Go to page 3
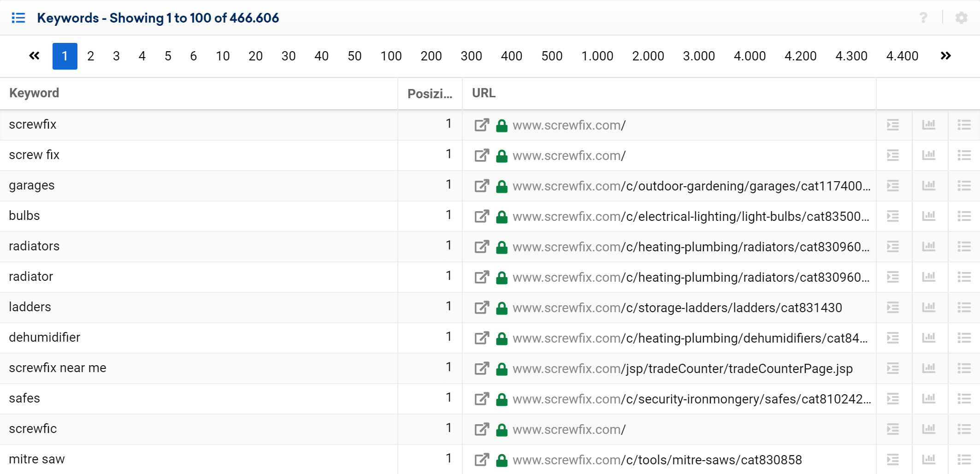Image resolution: width=980 pixels, height=474 pixels. [x=117, y=56]
